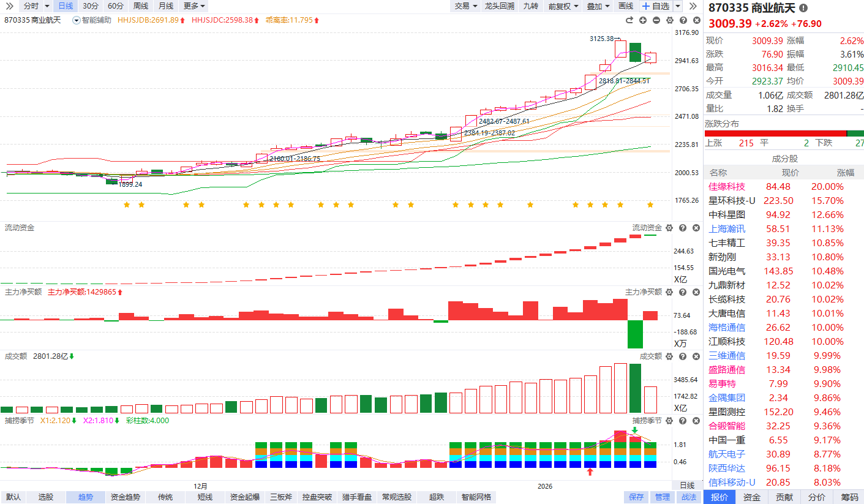Click the 成分股 list header 涨幅 column
The image size is (864, 504).
pyautogui.click(x=848, y=173)
